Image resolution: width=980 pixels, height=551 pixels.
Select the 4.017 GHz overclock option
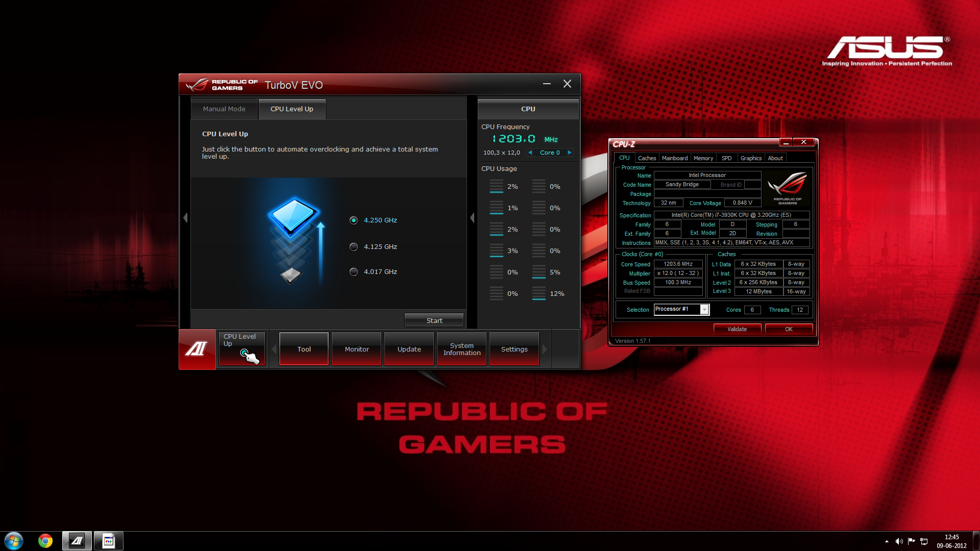pyautogui.click(x=353, y=272)
